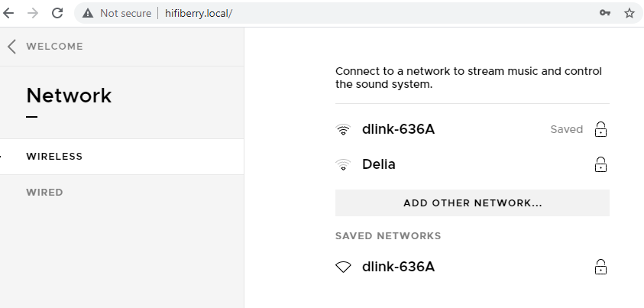This screenshot has height=308, width=644.
Task: Click the Not secure warning triangle
Action: coord(88,13)
